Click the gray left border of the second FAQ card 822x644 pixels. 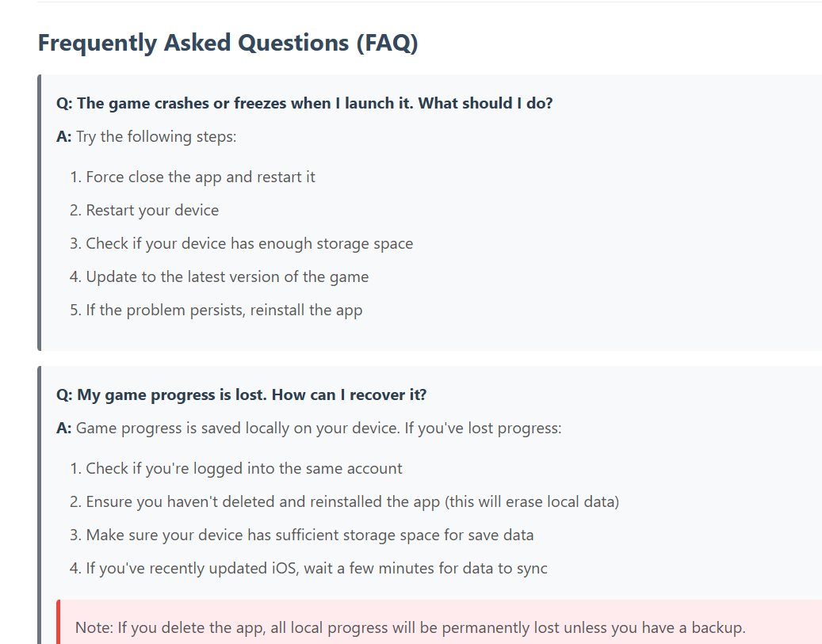40,505
